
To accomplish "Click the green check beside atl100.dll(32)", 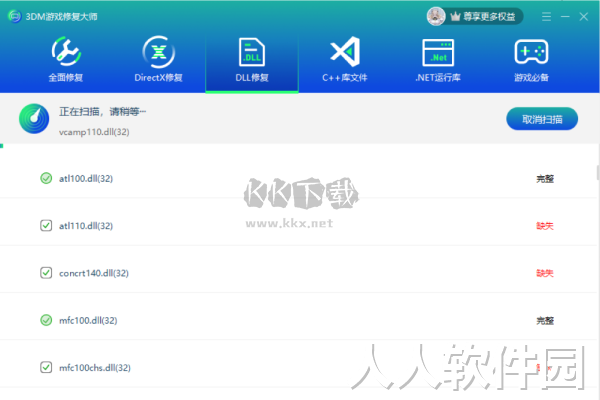I will coord(46,178).
